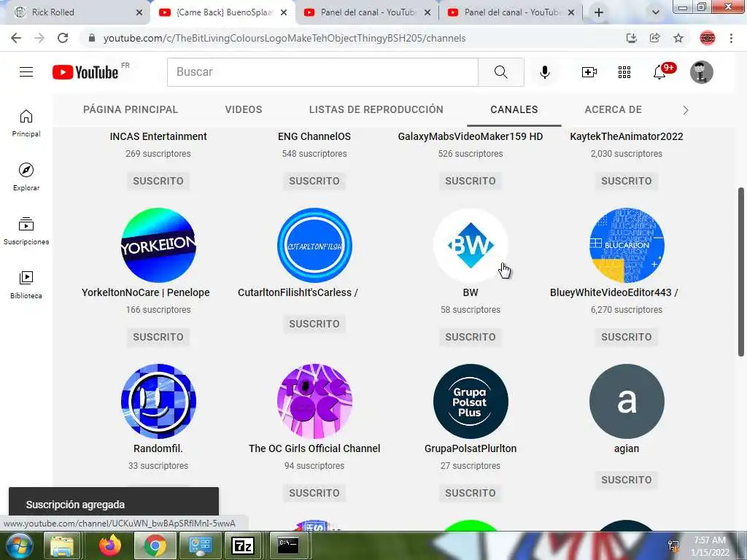
Task: Open the agian channel avatar
Action: pos(627,402)
